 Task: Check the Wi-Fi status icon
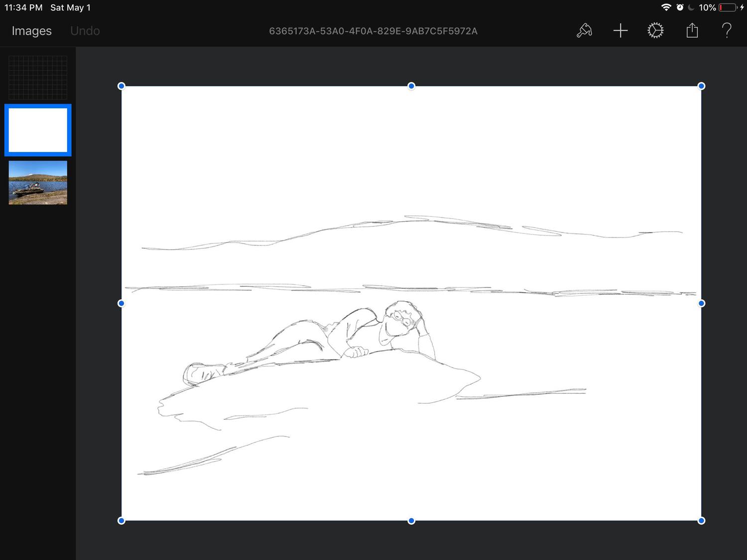click(x=666, y=7)
